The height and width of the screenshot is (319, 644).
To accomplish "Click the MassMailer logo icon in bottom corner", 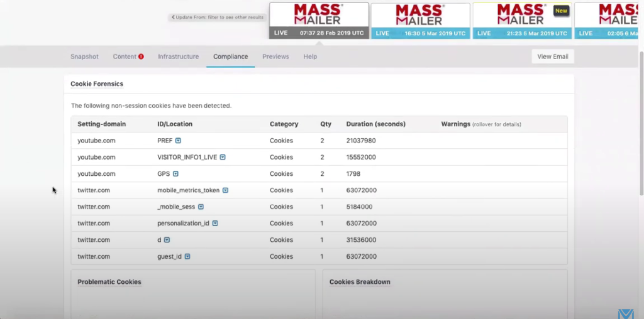I will pos(626,313).
